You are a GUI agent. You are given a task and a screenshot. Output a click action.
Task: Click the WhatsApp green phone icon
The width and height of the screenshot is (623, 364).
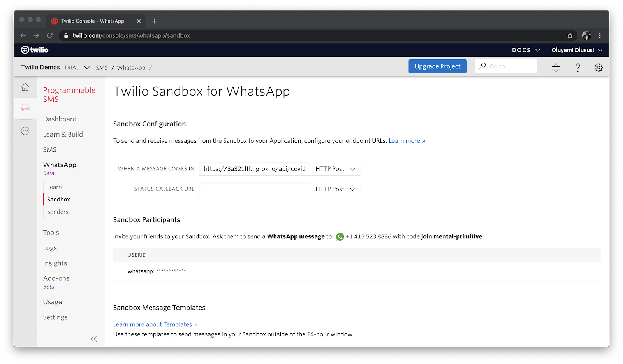point(340,236)
